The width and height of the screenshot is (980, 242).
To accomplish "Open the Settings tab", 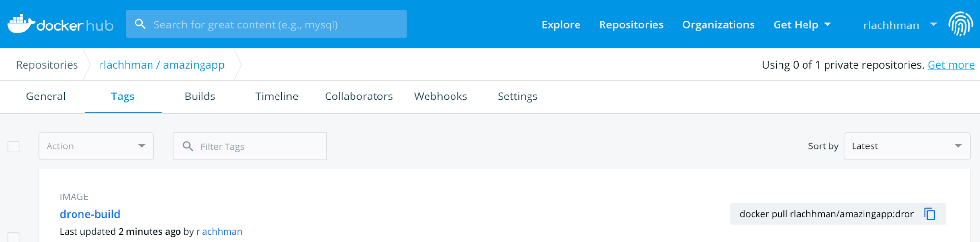I will pos(518,97).
